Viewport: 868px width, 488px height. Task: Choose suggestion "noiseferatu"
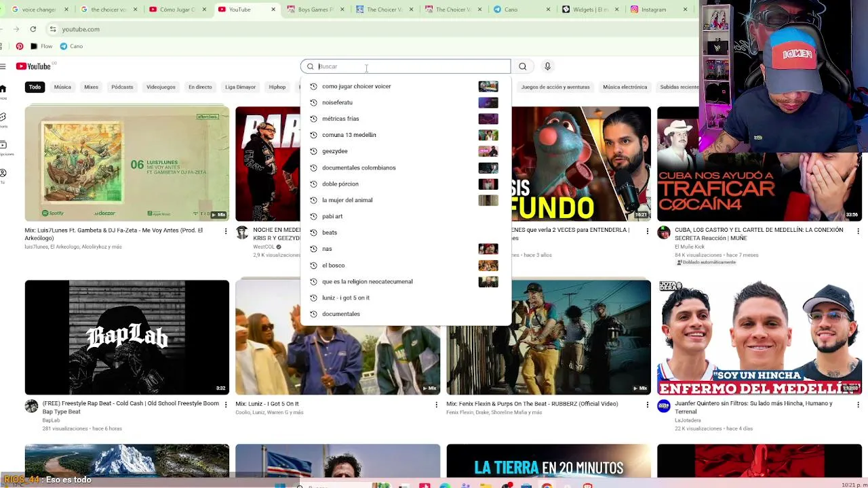[x=406, y=102]
